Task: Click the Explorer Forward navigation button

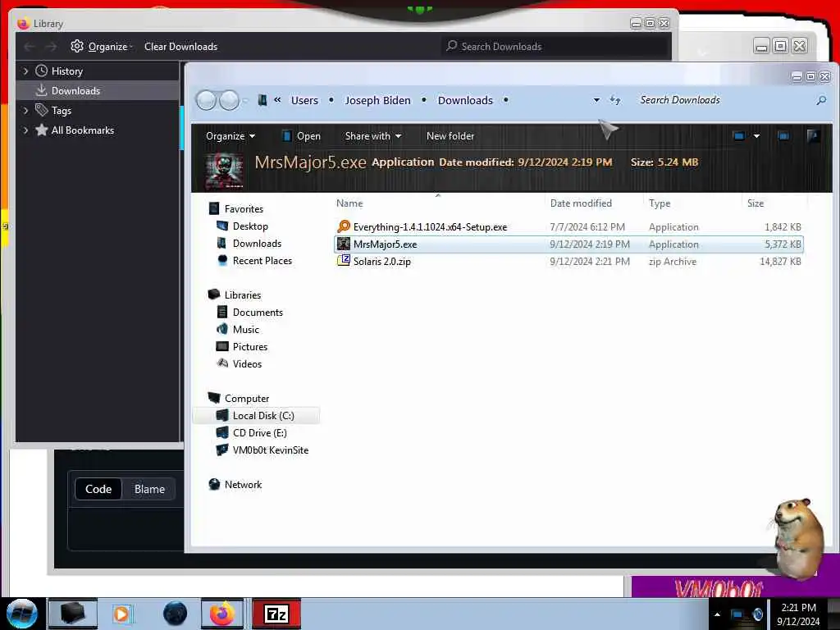Action: [x=230, y=100]
